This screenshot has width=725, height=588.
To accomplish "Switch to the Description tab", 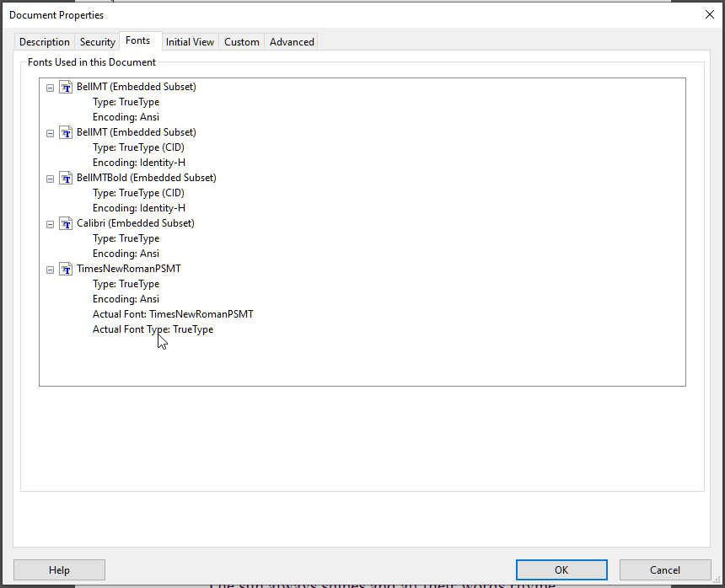I will point(44,41).
